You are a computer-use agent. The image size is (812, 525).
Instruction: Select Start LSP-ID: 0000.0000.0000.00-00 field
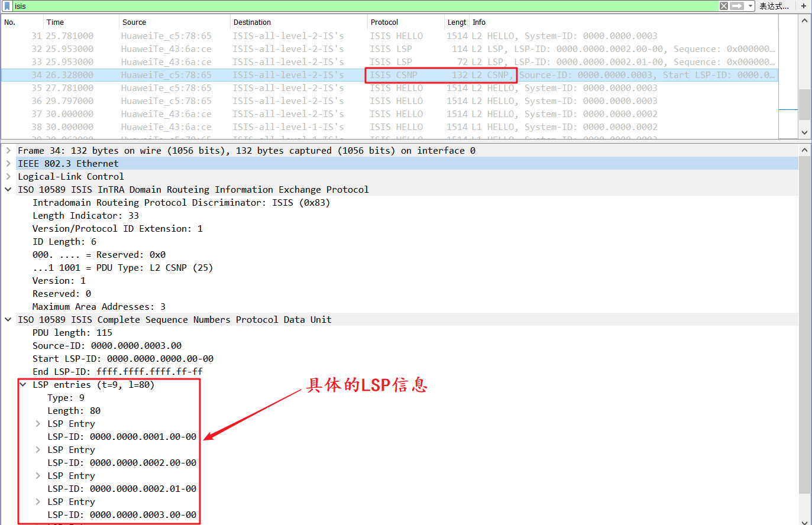tap(123, 359)
